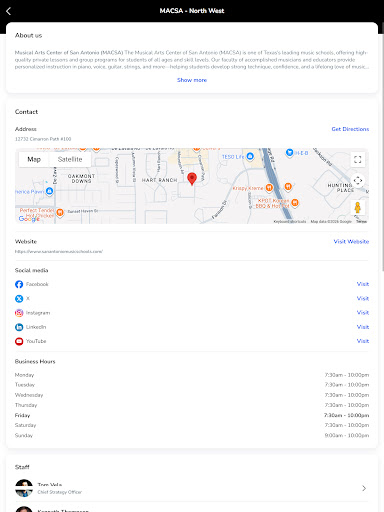384x512 pixels.
Task: Select Tom Vela's profile photo
Action: (24, 488)
